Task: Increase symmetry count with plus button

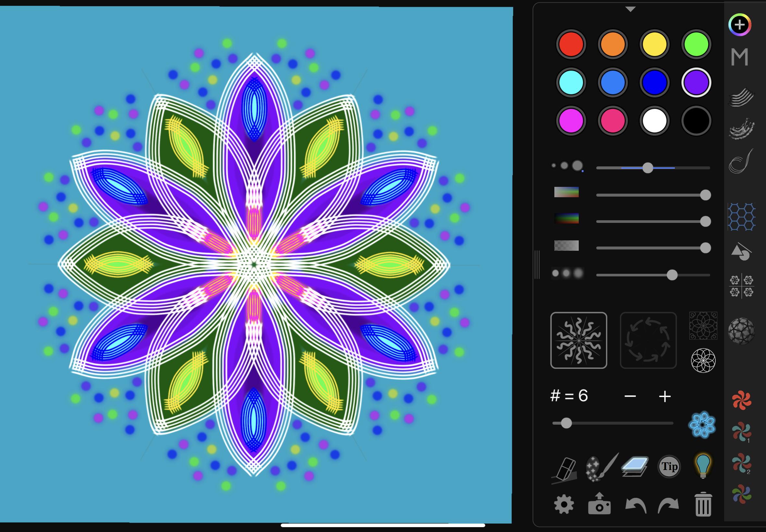Action: 665,397
